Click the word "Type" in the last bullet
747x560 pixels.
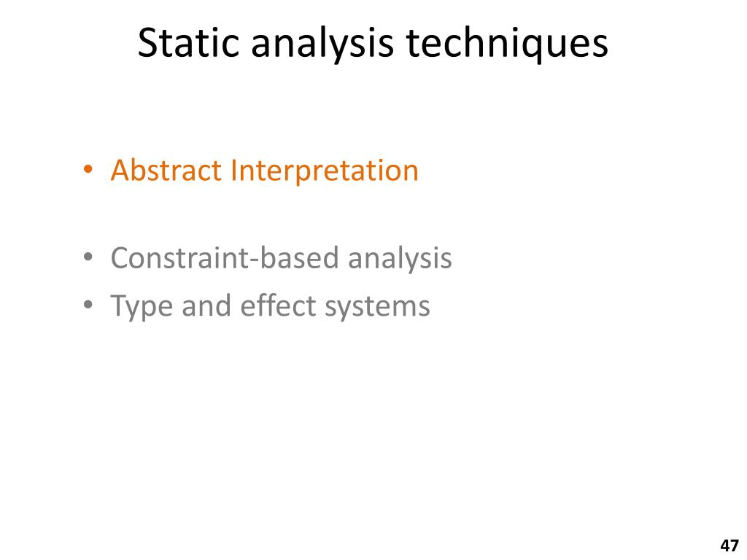pyautogui.click(x=142, y=307)
